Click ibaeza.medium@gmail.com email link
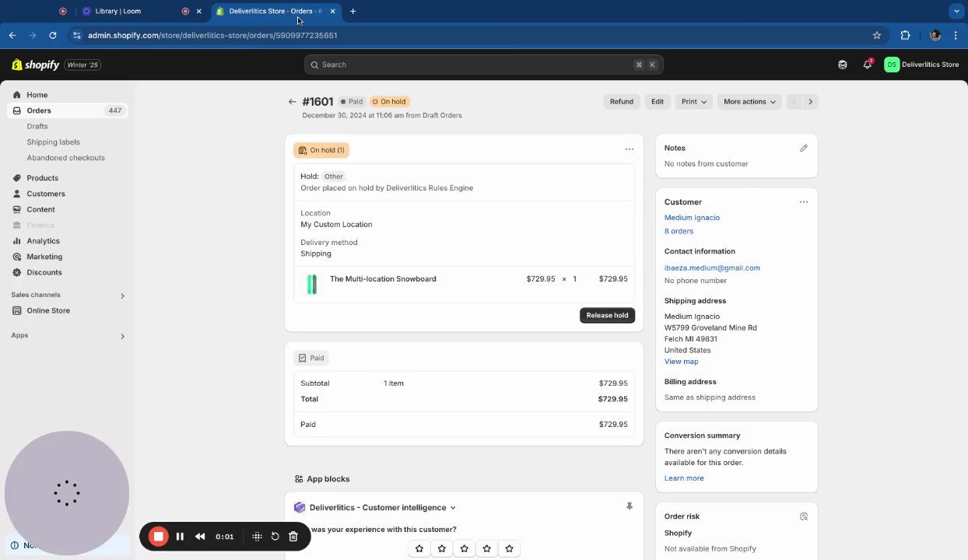 pyautogui.click(x=712, y=268)
